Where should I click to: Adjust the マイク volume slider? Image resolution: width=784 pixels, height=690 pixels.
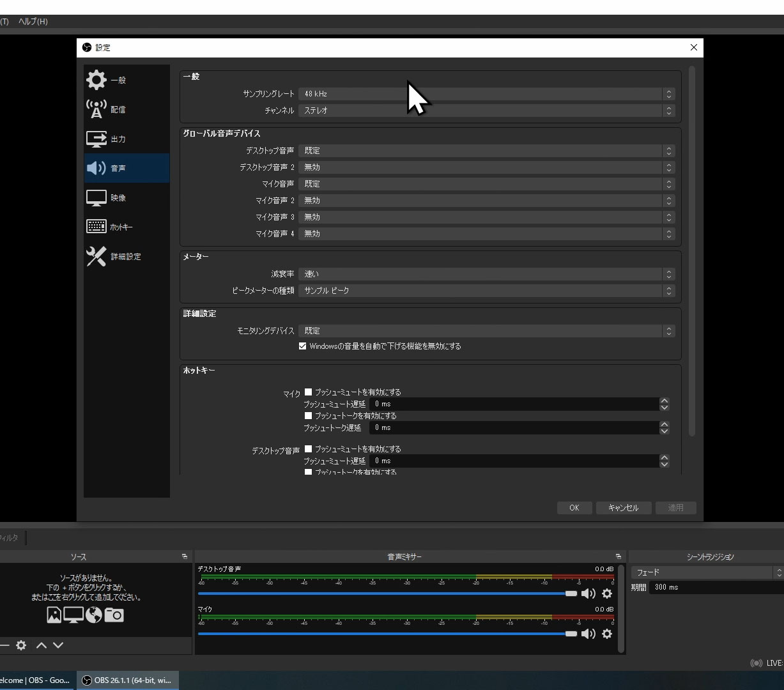tap(569, 634)
